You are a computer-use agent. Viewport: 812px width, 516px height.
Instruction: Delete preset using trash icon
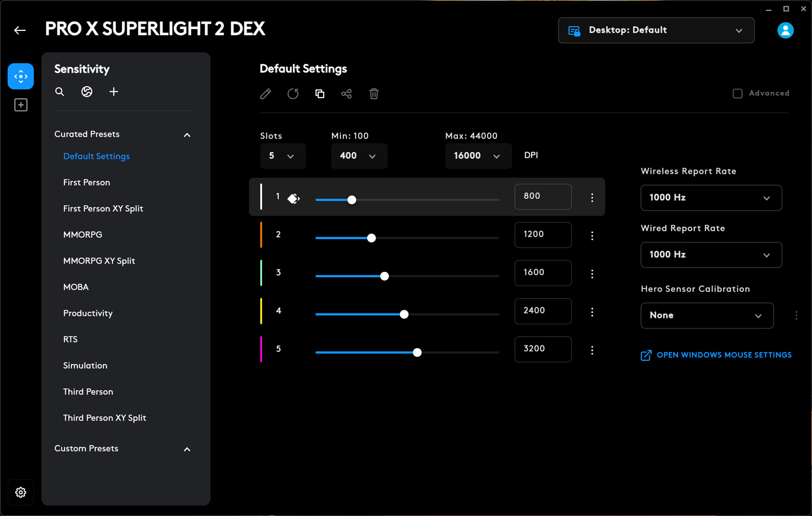tap(374, 94)
